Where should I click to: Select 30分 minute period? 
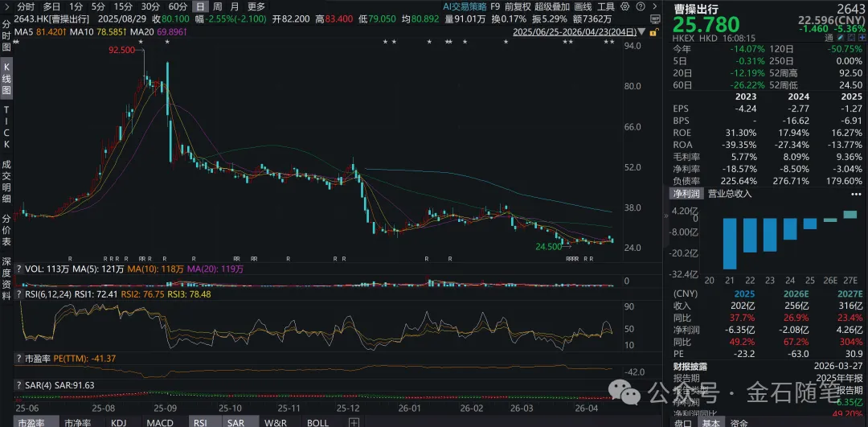click(150, 6)
